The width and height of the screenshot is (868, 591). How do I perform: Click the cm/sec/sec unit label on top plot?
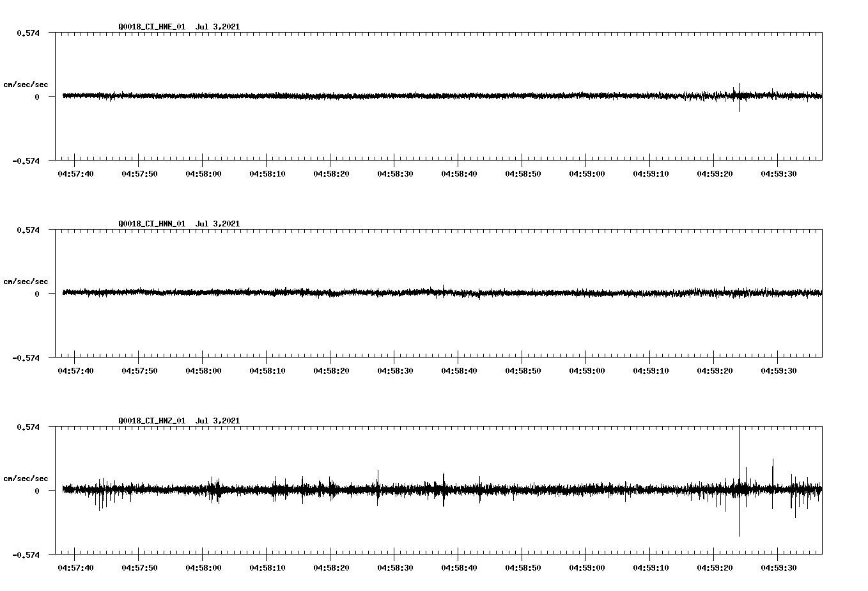(x=27, y=84)
